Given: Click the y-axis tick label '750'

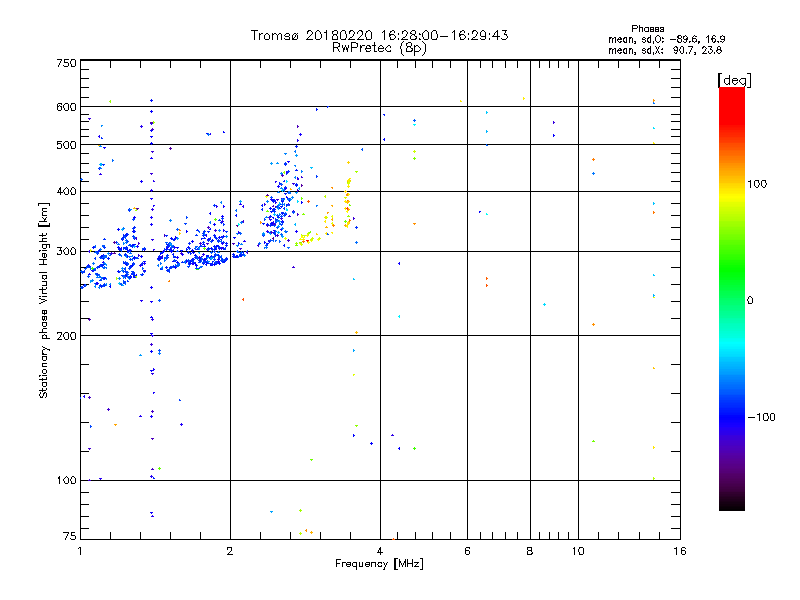Looking at the screenshot, I should [x=66, y=63].
